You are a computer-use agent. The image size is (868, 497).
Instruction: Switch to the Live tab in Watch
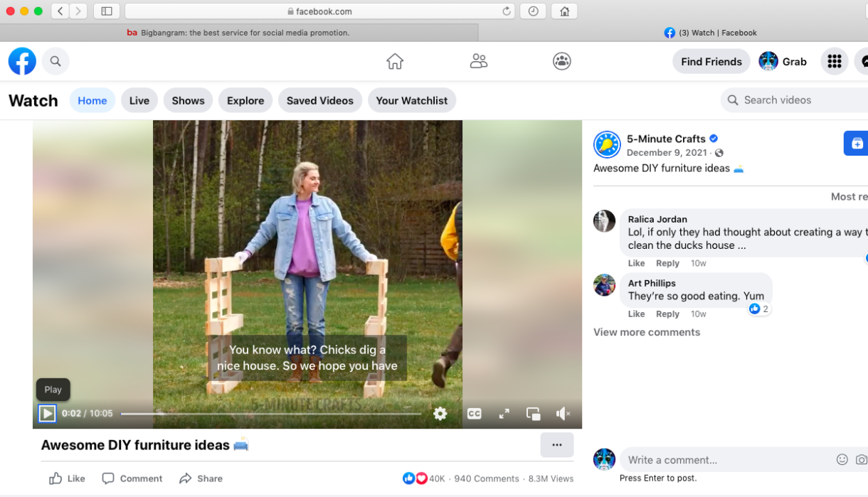point(139,100)
